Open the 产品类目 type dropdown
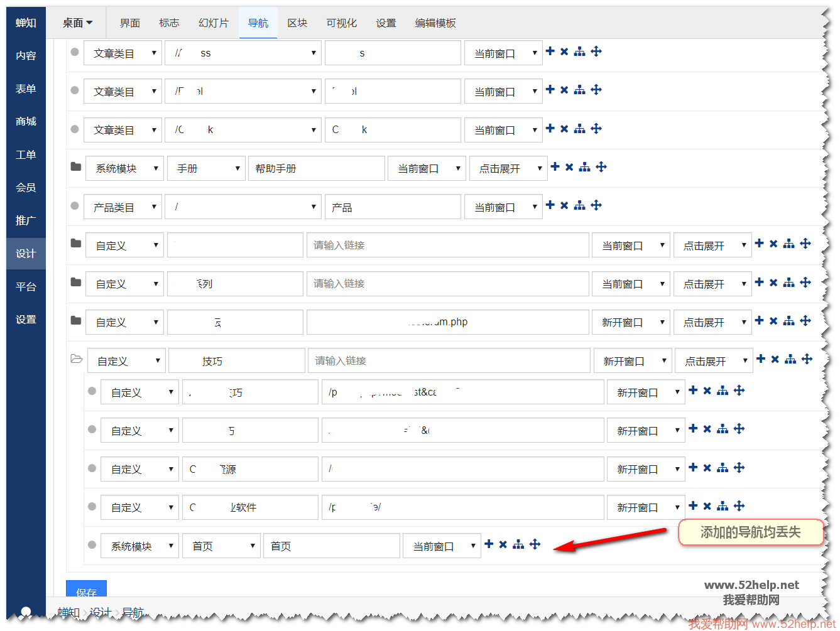Viewport: 840px width, 631px height. tap(123, 207)
